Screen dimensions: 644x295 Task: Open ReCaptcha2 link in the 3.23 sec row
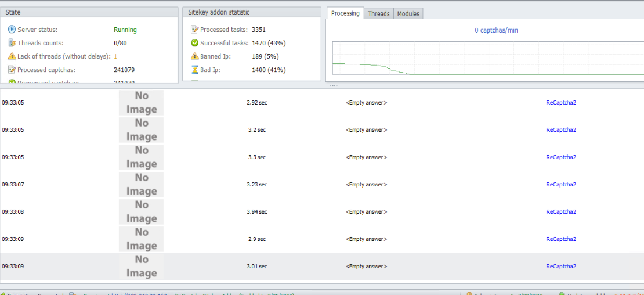561,185
